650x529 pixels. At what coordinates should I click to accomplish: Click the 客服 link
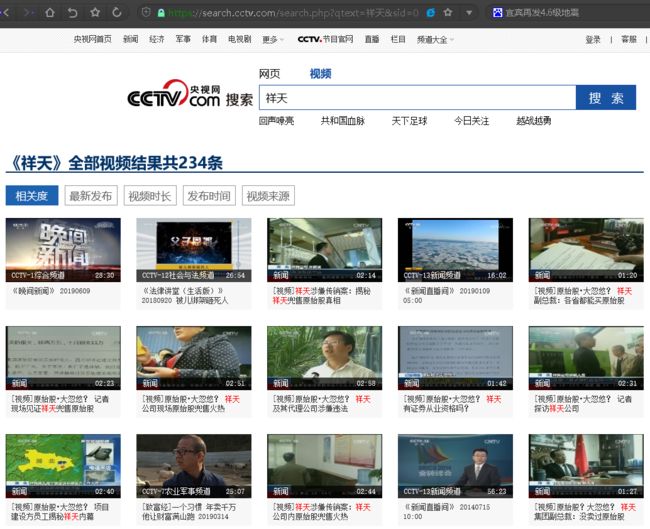(629, 39)
